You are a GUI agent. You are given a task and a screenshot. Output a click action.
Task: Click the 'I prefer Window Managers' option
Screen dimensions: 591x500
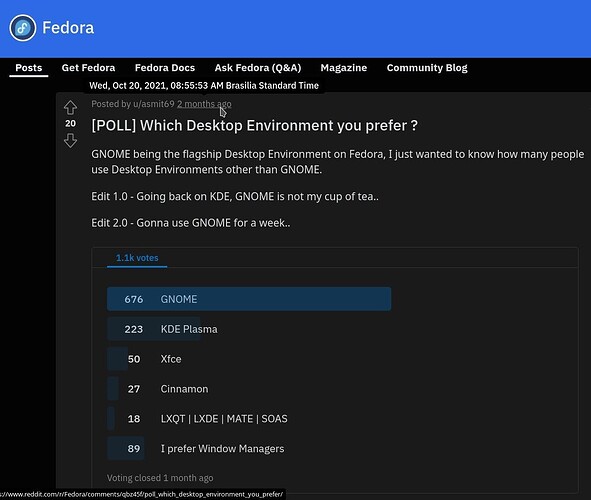click(x=222, y=449)
